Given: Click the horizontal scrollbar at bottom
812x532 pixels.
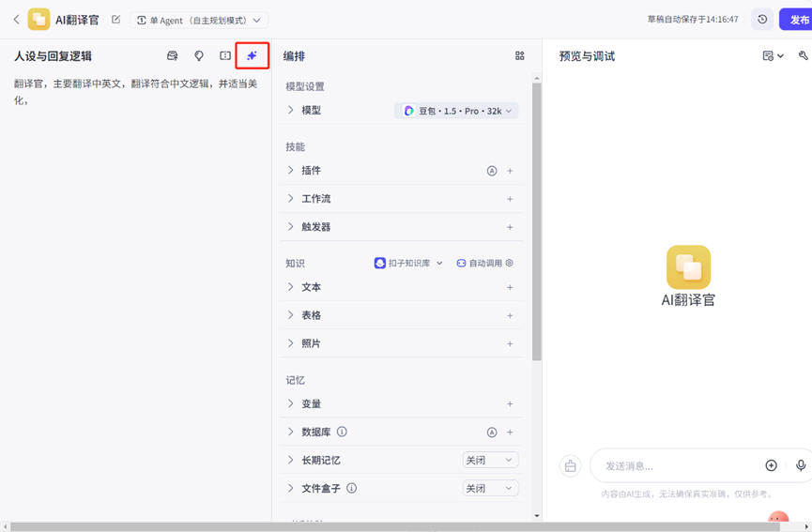Looking at the screenshot, I should pyautogui.click(x=394, y=526).
